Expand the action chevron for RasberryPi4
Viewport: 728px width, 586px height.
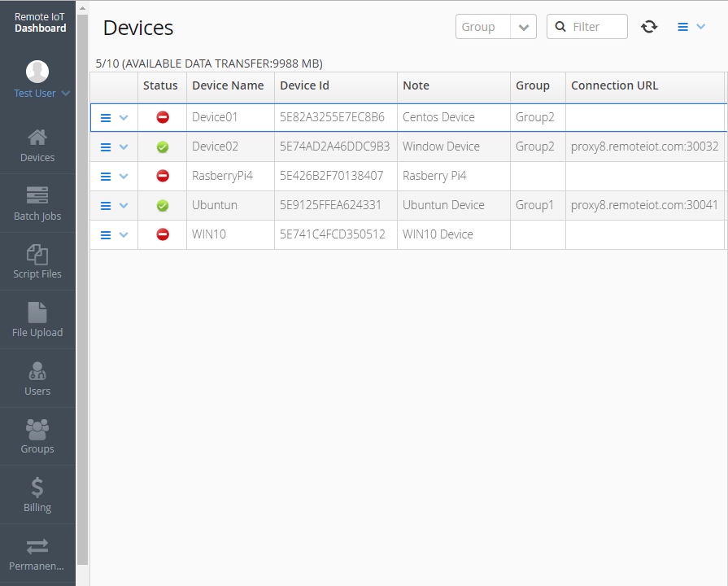(x=124, y=176)
